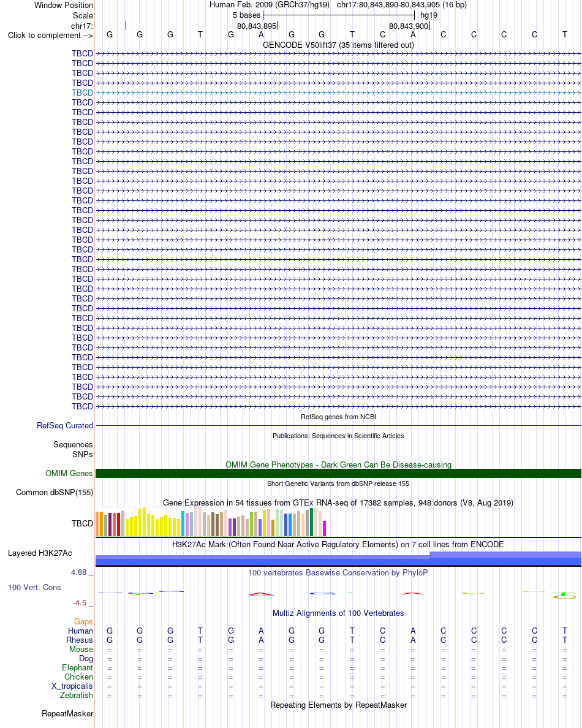Open 'Short Genetic Variants from dbSNP release 155'
Image resolution: width=582 pixels, height=728 pixels.
click(338, 483)
